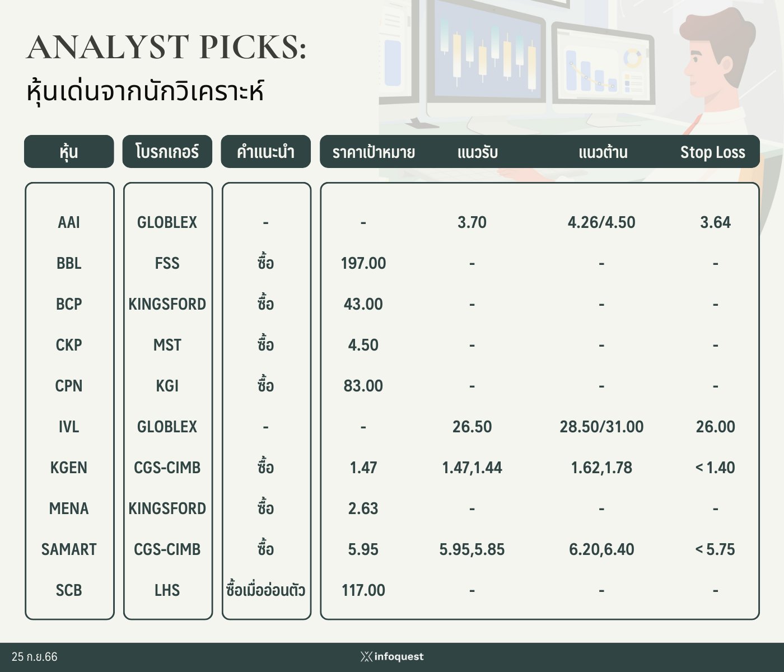The height and width of the screenshot is (672, 784).
Task: Select the KGEN stock row name
Action: 69,468
